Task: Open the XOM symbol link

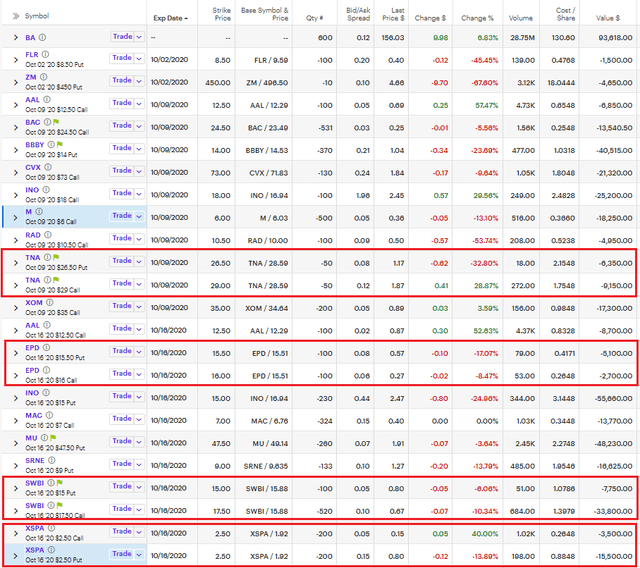Action: 34,303
